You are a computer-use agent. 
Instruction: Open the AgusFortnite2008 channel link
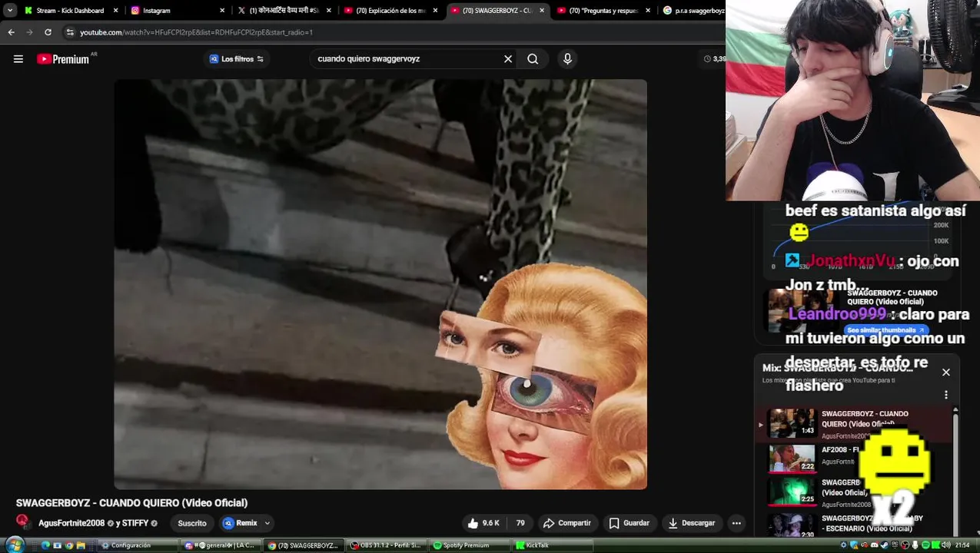click(x=71, y=523)
